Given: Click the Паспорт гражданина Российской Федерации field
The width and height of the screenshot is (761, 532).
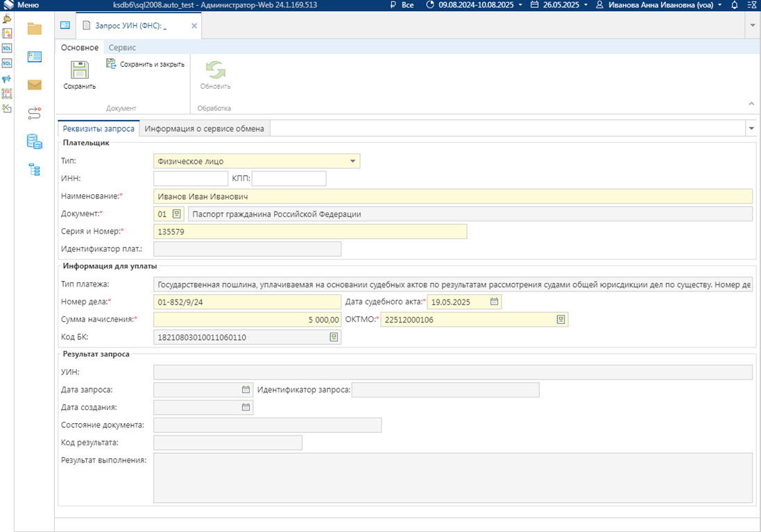Looking at the screenshot, I should pos(470,214).
